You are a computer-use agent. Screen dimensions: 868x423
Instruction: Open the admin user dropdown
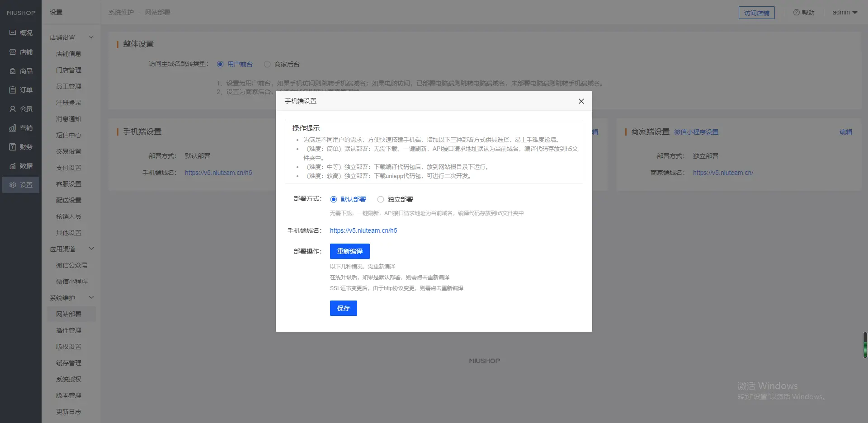(x=844, y=13)
